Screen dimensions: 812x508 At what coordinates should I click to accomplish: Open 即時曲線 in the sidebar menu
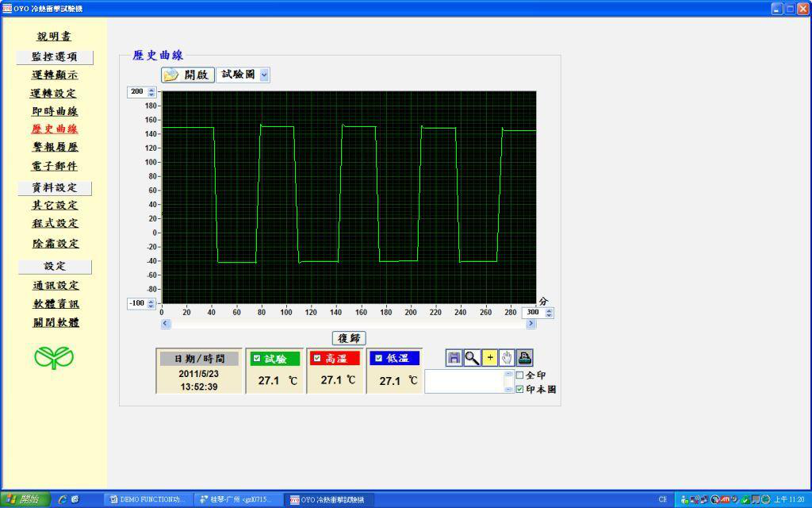55,111
